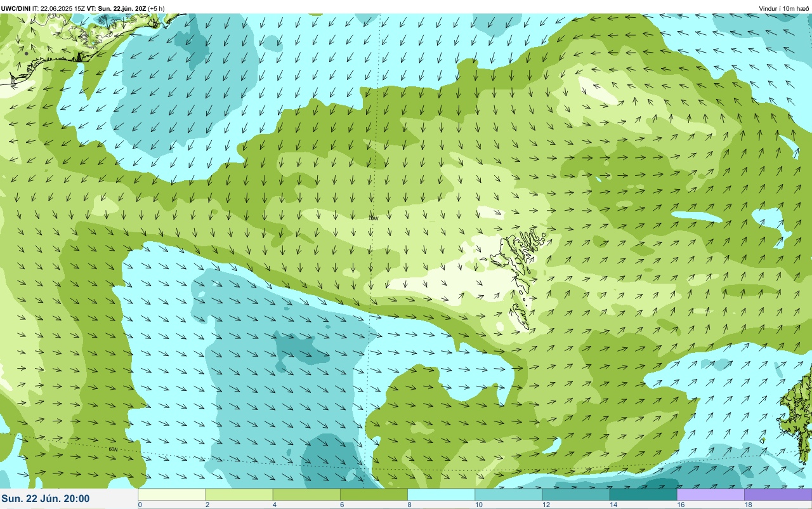
Task: Click legend scale value '18'
Action: (x=748, y=505)
